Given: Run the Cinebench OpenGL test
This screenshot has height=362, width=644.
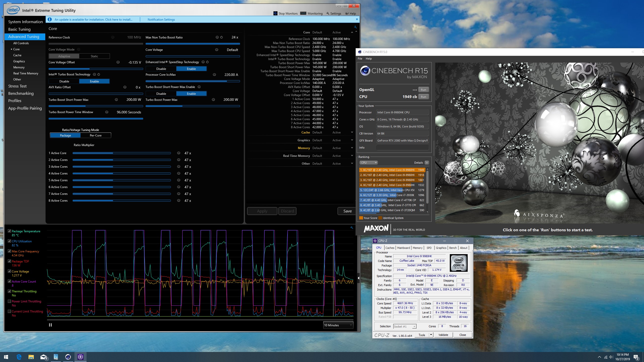Looking at the screenshot, I should [x=423, y=90].
